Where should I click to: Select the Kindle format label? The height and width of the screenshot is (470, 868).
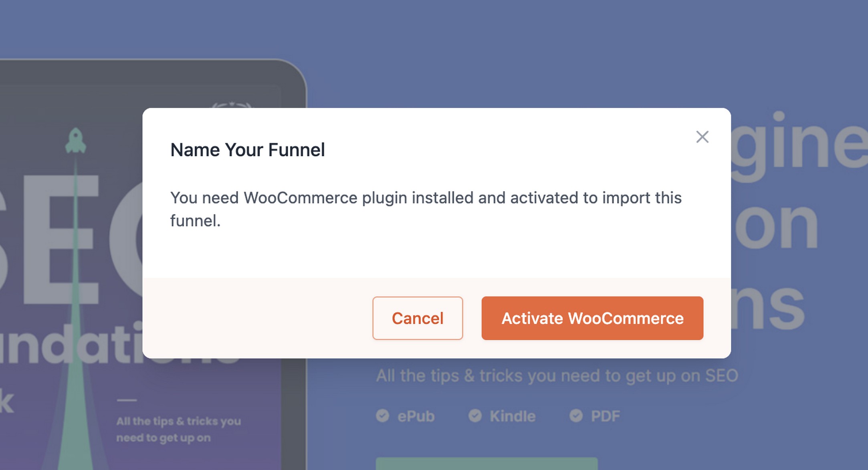513,416
